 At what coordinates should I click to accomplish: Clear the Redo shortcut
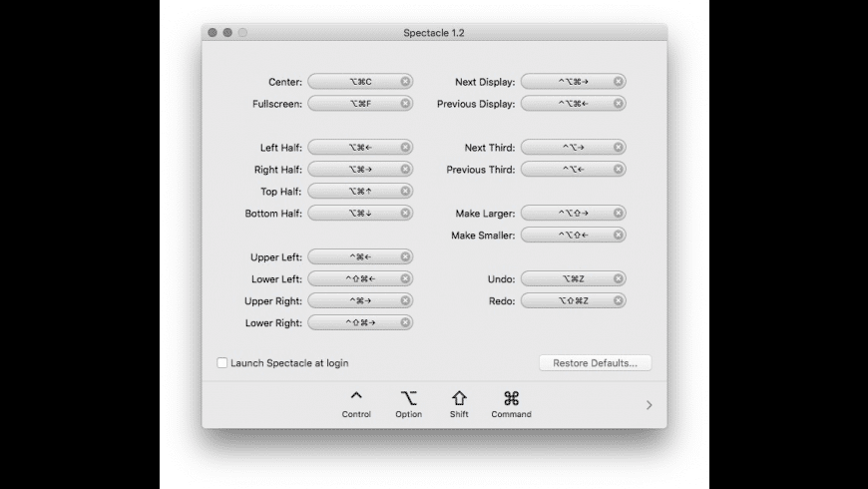tap(619, 300)
